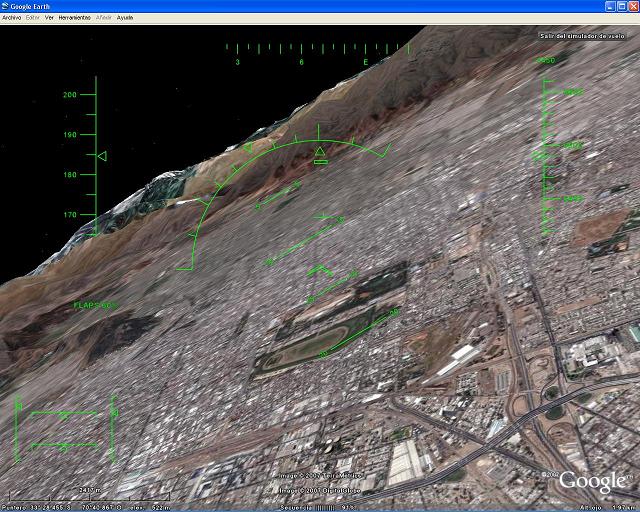Click heading label 3 on compass tape
This screenshot has height=512, width=640.
pos(238,62)
